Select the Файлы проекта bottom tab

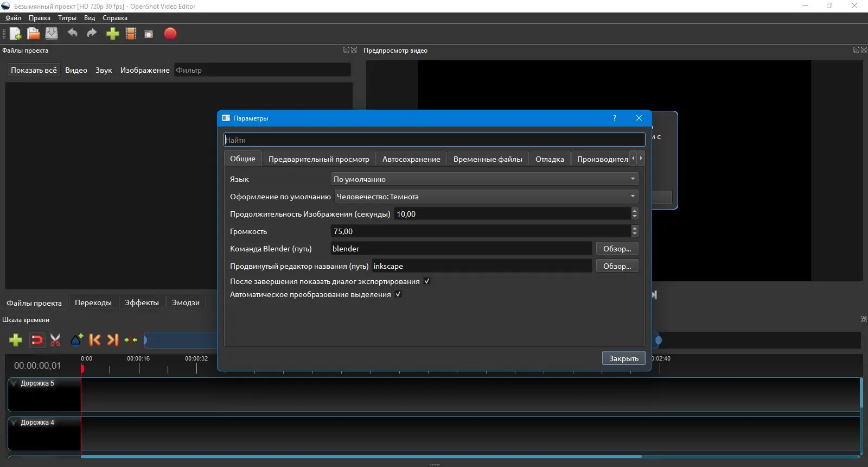(x=34, y=302)
